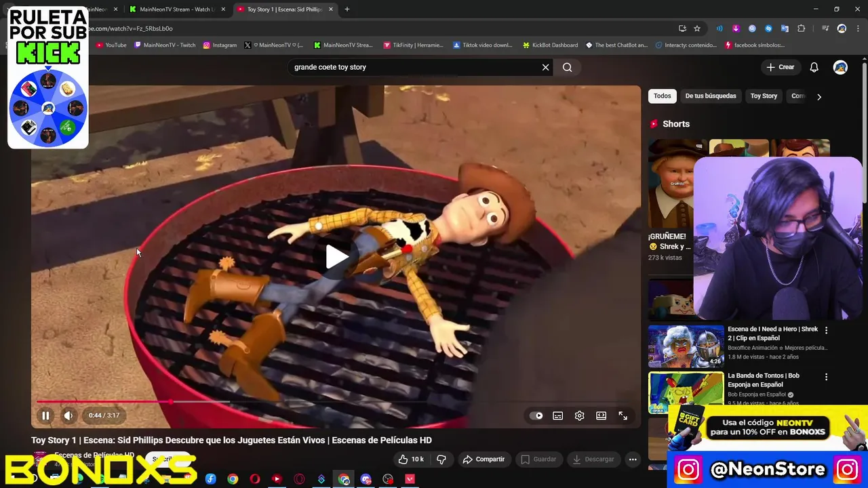Viewport: 868px width, 488px height.
Task: Open Chrome media control icon
Action: (x=825, y=28)
